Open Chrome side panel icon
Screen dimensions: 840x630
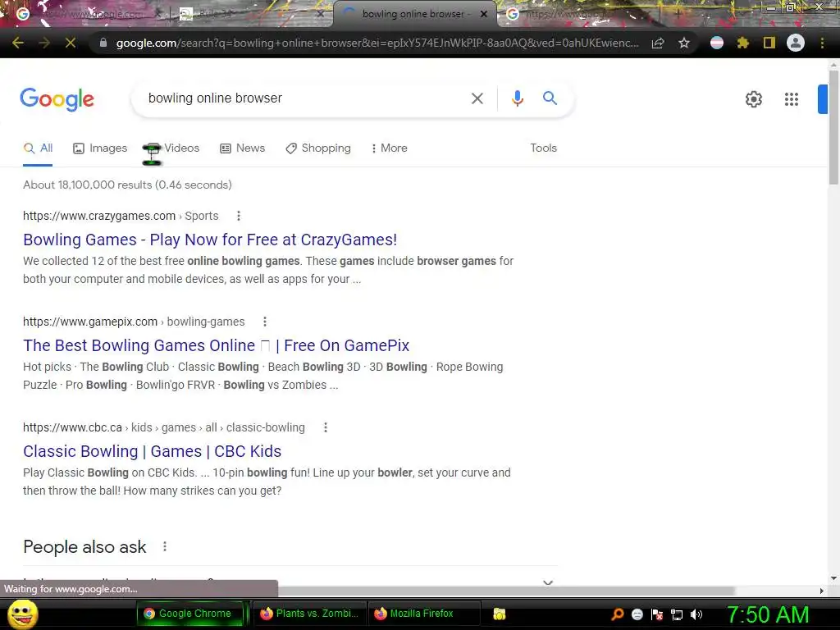[769, 43]
